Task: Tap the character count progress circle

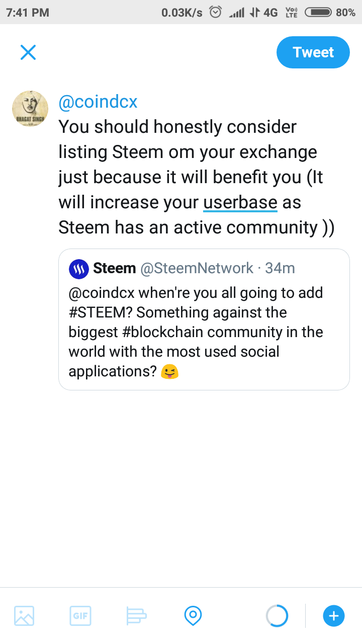Action: coord(277,616)
